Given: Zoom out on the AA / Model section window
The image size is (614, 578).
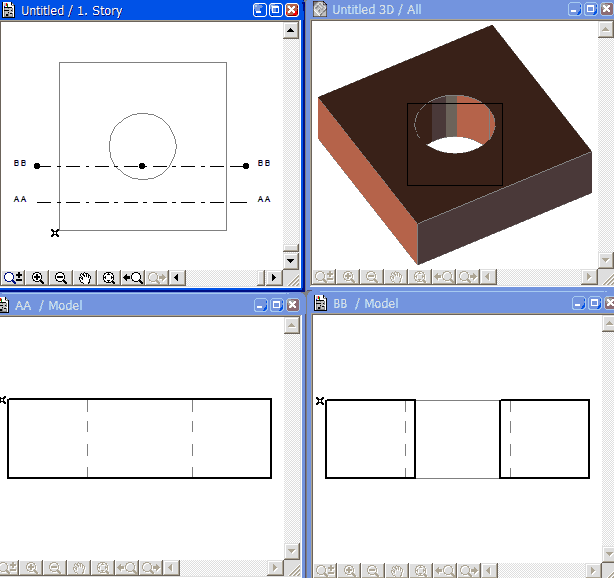Looking at the screenshot, I should pyautogui.click(x=55, y=567).
